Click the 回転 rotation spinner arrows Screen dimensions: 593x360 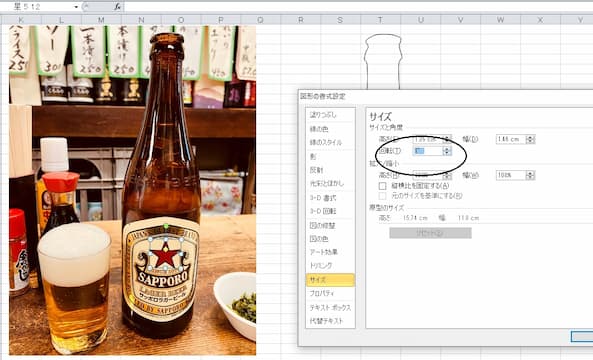coord(447,151)
